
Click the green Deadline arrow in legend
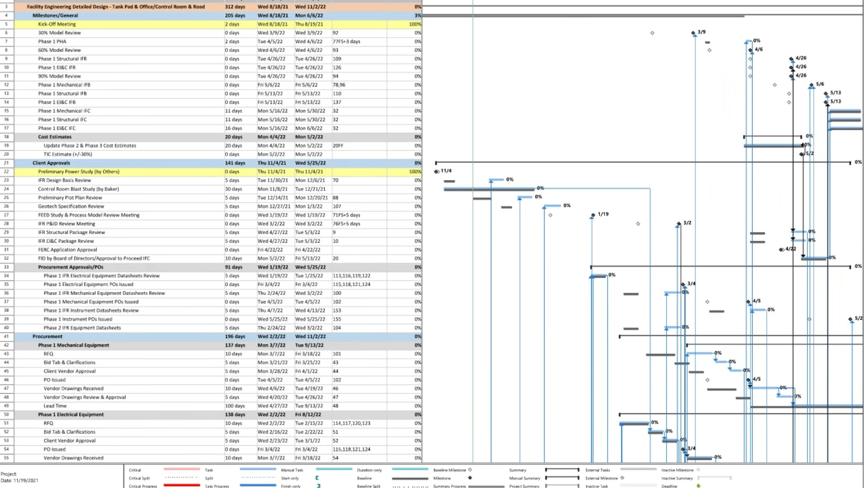tap(698, 486)
